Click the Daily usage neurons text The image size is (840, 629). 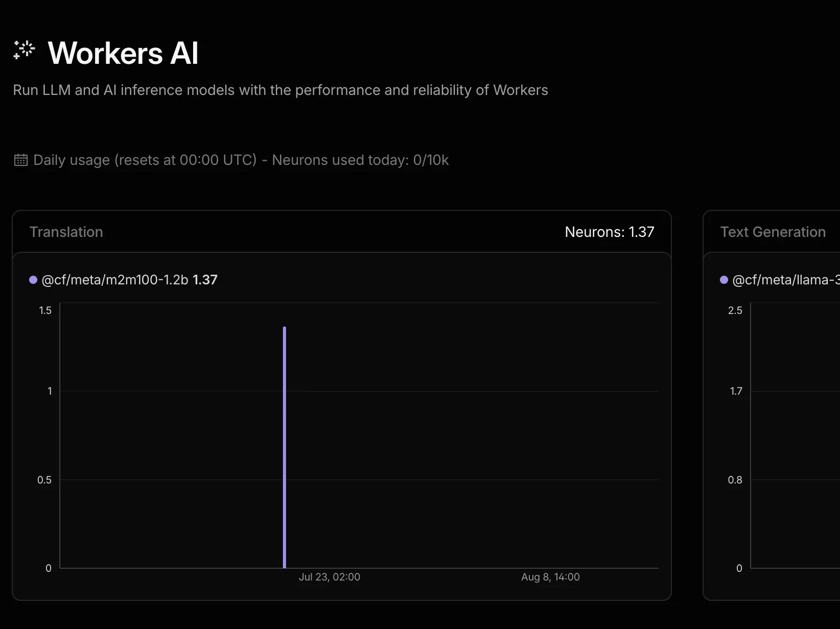coord(241,160)
